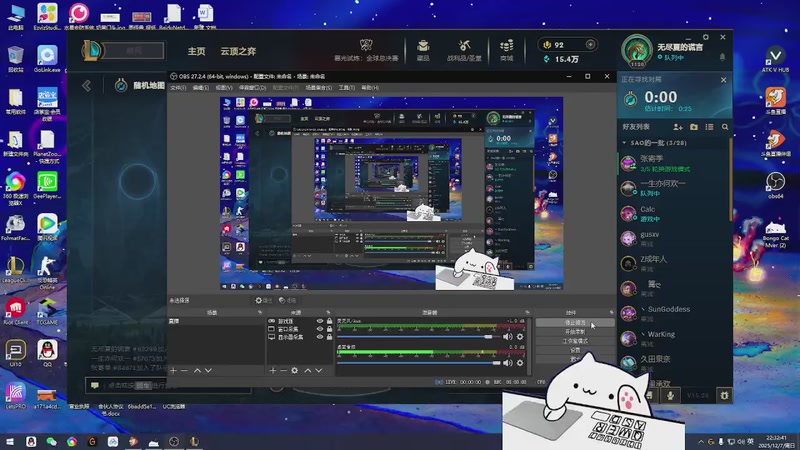800x450 pixels.
Task: Open the 战利品 loot icon
Action: 464,46
